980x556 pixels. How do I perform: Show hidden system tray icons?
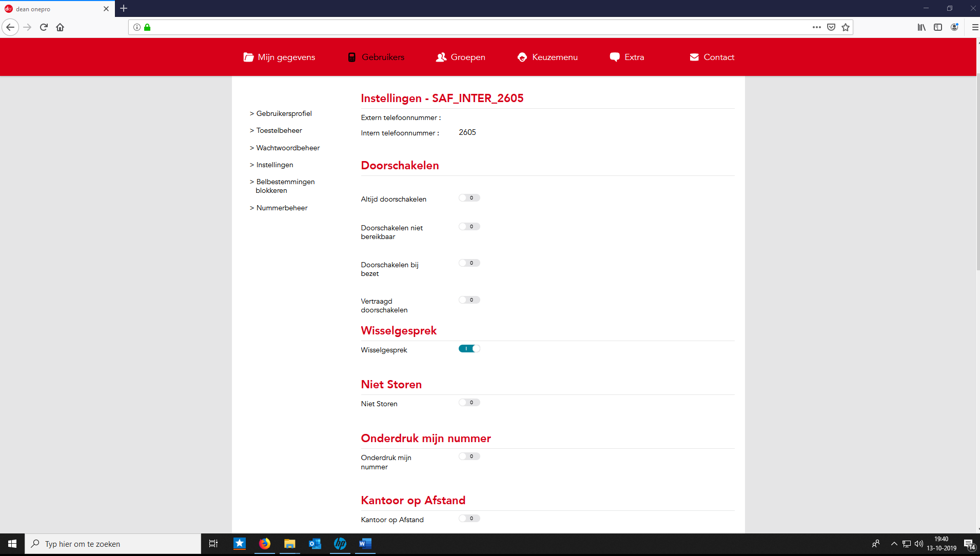[x=894, y=544]
